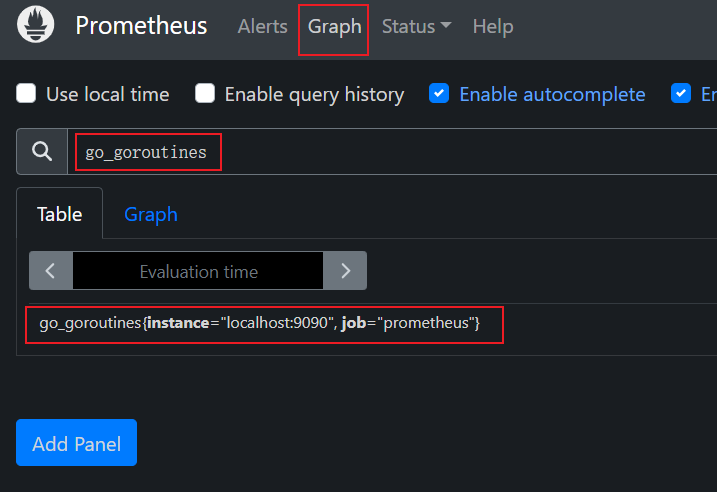Step to previous evaluation time with left chevron
Viewport: 717px width, 492px height.
tap(51, 271)
